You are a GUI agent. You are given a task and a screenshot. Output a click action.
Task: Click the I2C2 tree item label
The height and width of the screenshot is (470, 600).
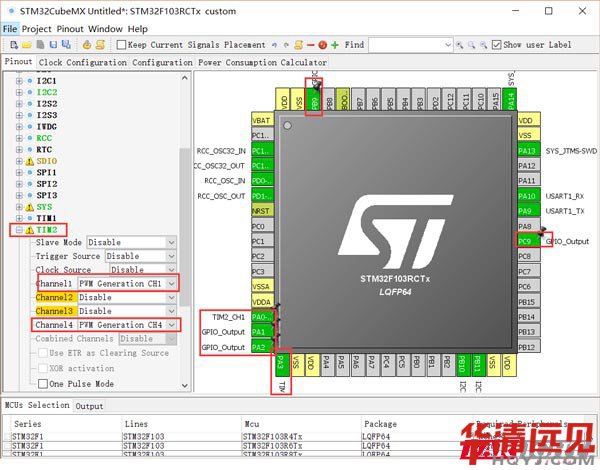[x=47, y=92]
